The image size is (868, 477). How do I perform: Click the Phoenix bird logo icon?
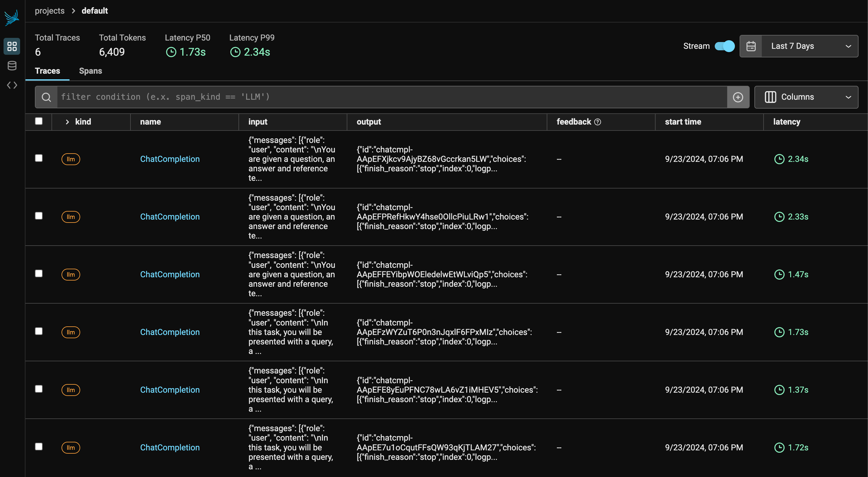pos(12,17)
